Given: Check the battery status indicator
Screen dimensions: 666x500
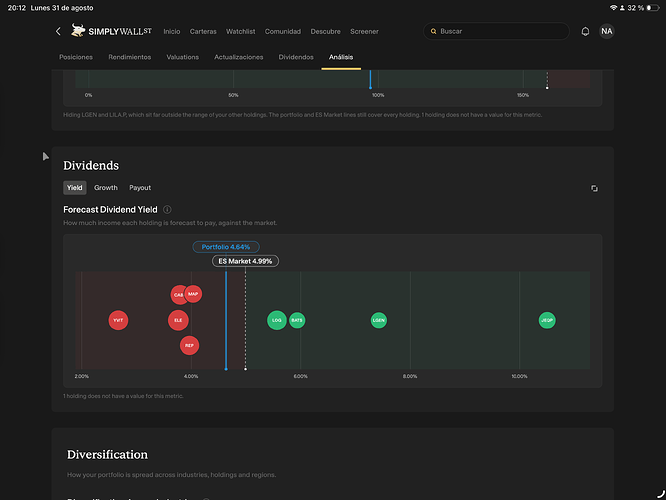Looking at the screenshot, I should point(652,8).
